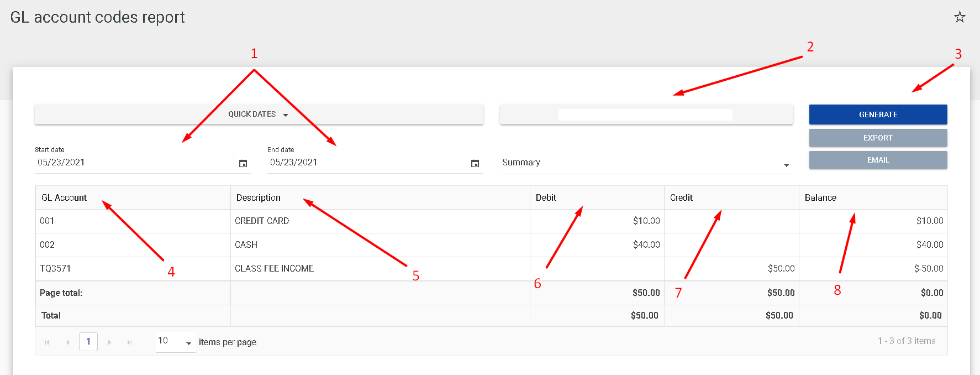Click the '1 - 3 of 3 items' text
980x375 pixels.
pos(907,341)
